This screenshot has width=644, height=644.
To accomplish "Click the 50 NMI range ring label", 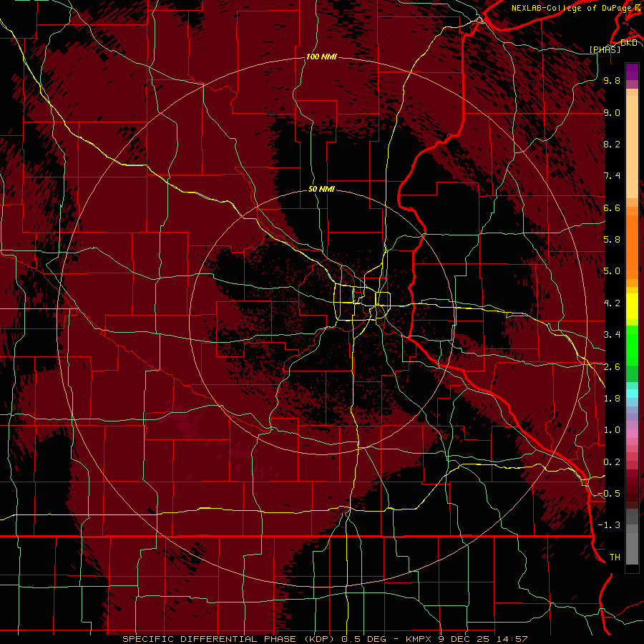I will click(321, 189).
